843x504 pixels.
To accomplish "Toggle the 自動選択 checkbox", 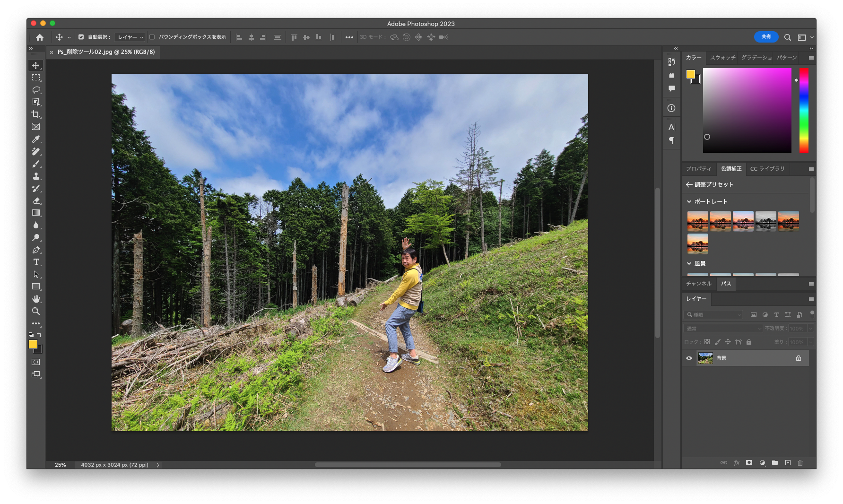I will (x=81, y=37).
